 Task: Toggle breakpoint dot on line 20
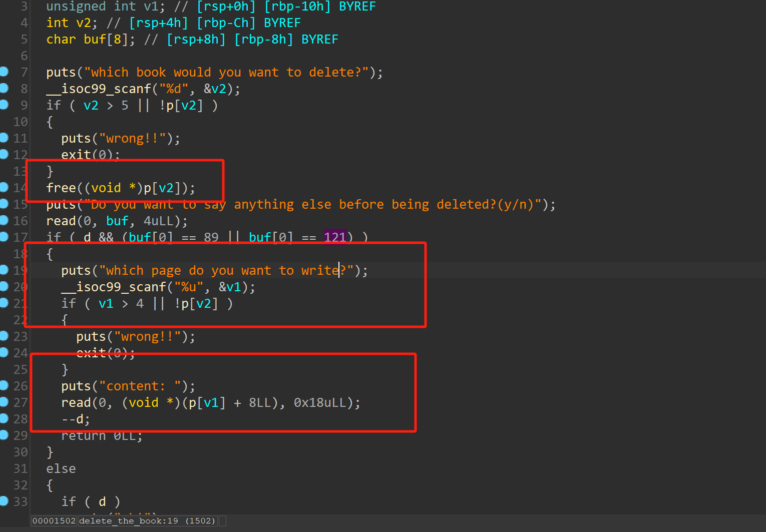point(4,286)
